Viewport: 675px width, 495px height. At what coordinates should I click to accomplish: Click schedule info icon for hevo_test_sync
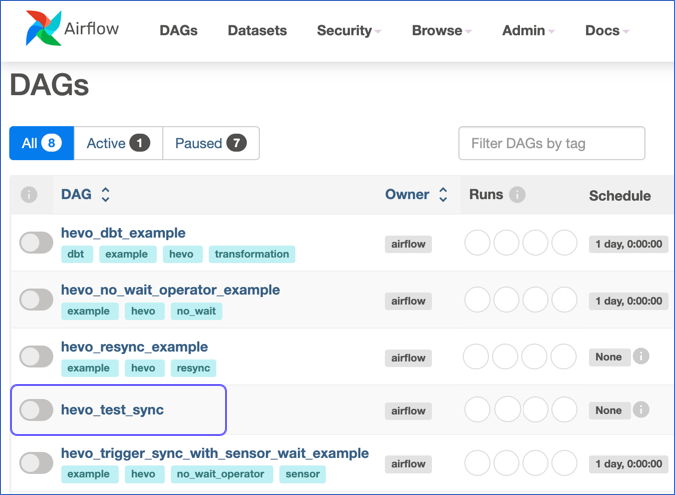pos(641,410)
